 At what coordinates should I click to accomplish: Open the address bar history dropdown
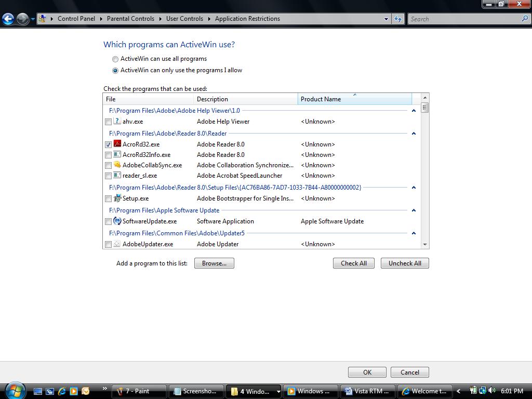(386, 19)
